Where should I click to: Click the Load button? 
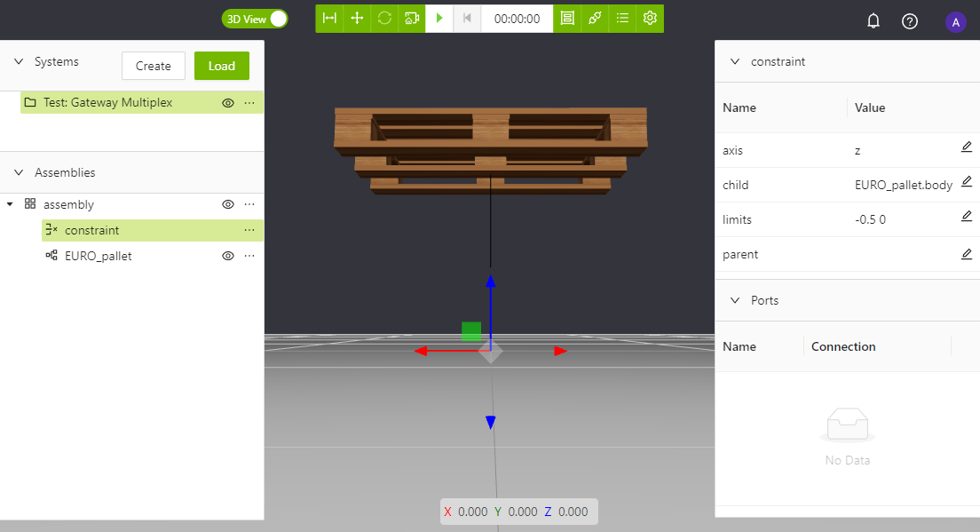pyautogui.click(x=222, y=66)
